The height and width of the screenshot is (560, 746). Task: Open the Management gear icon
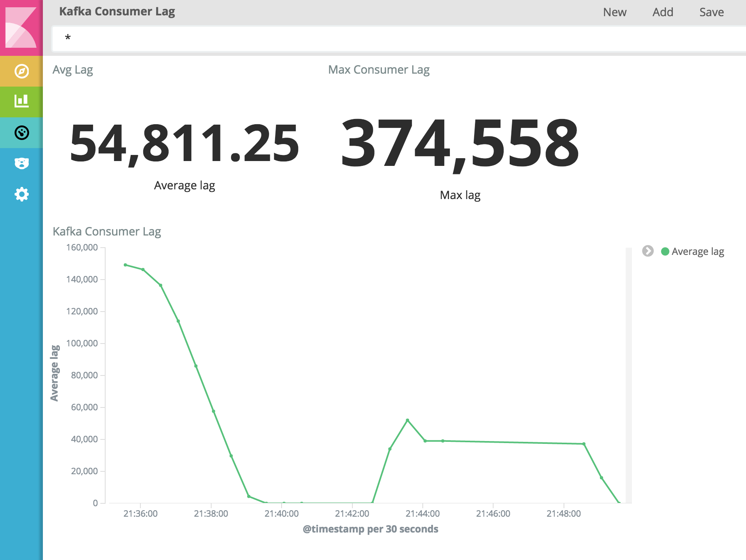[21, 194]
